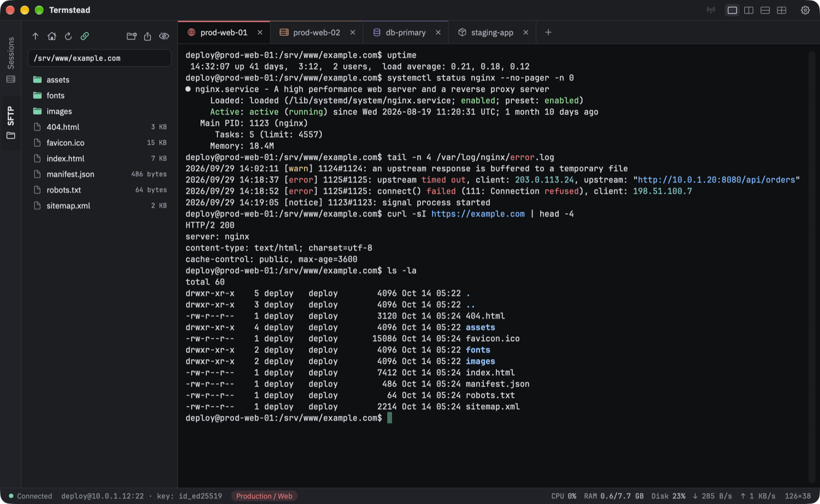Viewport: 820px width, 504px height.
Task: Select 404.html in the file list
Action: point(99,127)
